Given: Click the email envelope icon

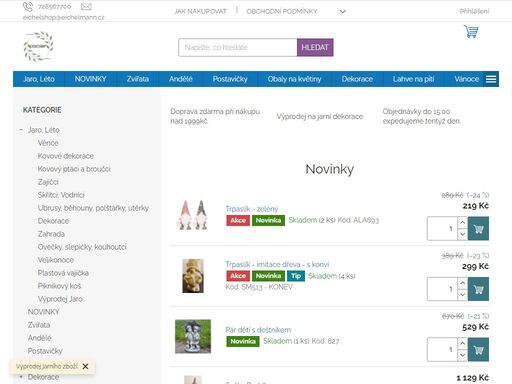Looking at the screenshot, I should pyautogui.click(x=86, y=6).
